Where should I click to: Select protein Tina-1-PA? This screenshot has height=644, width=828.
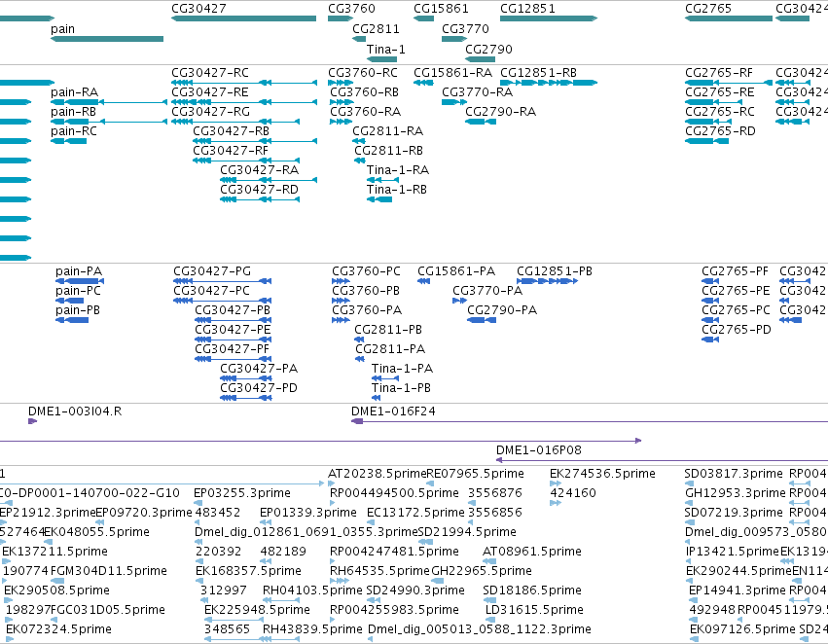point(385,379)
